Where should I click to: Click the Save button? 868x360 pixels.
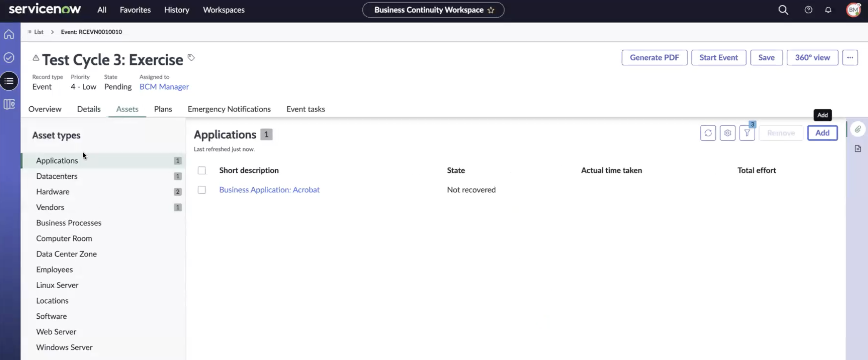pos(766,58)
